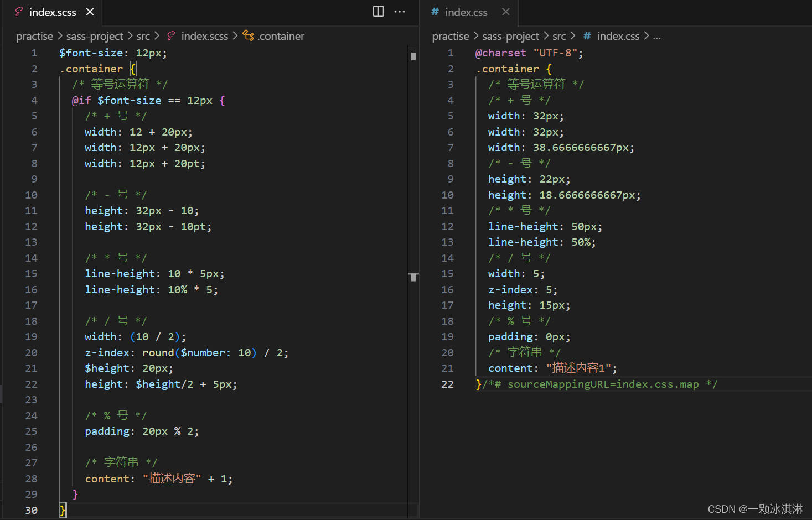Click the class symbol icon before .container breadcrumb
This screenshot has height=520, width=812.
(249, 36)
